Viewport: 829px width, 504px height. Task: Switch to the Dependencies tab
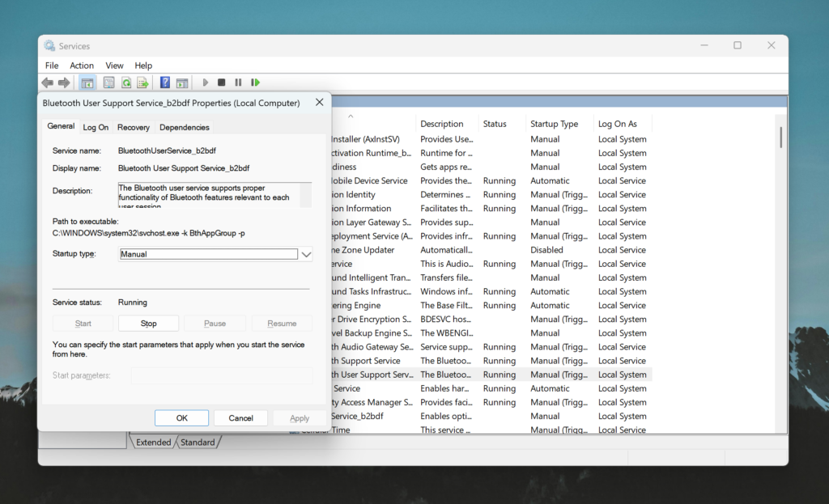point(185,127)
